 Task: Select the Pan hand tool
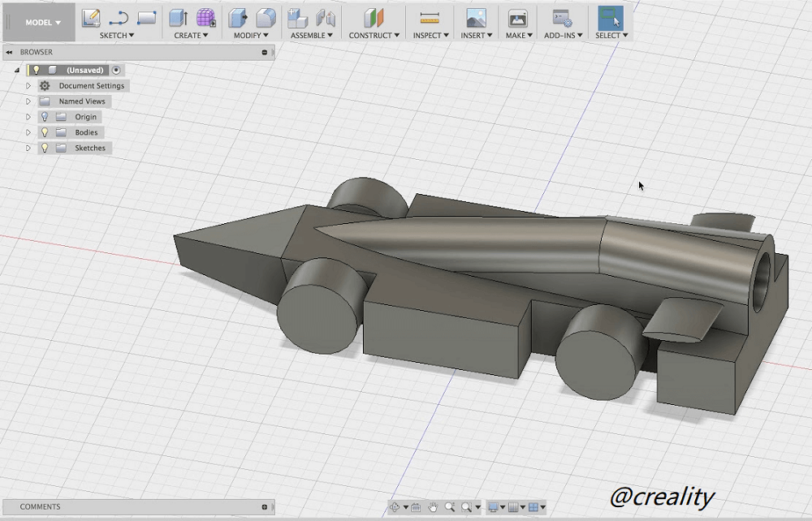coord(434,507)
